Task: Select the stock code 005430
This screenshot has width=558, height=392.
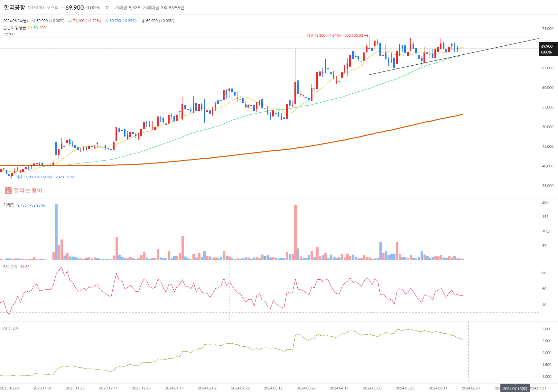Action: pos(36,8)
